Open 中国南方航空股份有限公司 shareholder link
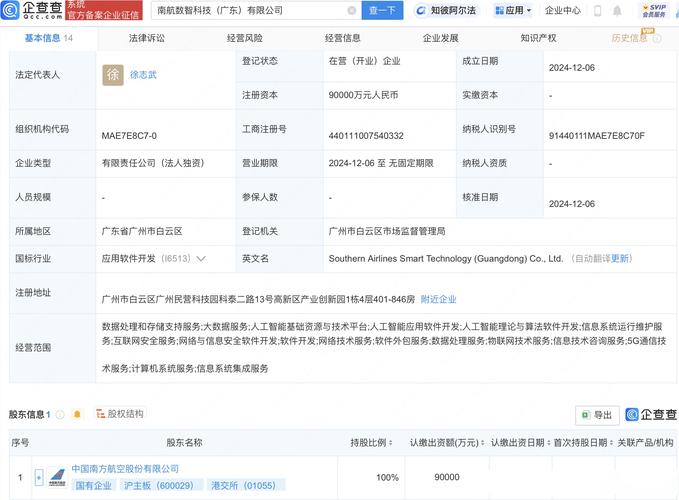The width and height of the screenshot is (679, 500). (x=125, y=469)
